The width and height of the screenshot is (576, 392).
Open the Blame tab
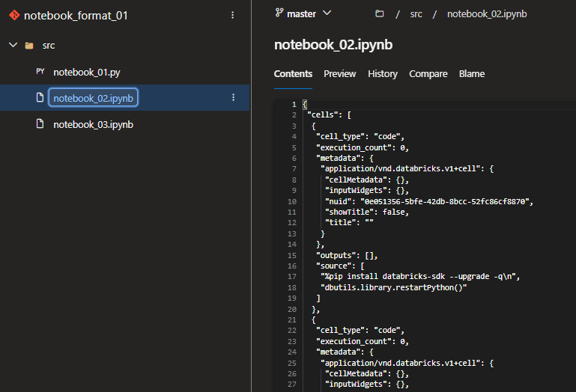click(472, 74)
